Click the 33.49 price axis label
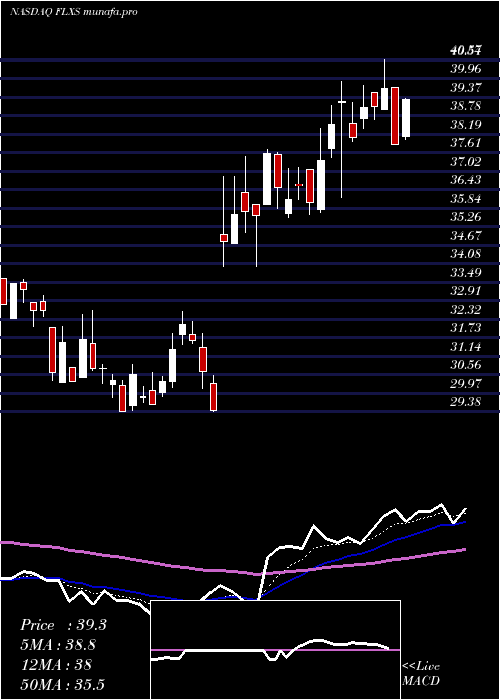500x700 pixels. (x=466, y=272)
